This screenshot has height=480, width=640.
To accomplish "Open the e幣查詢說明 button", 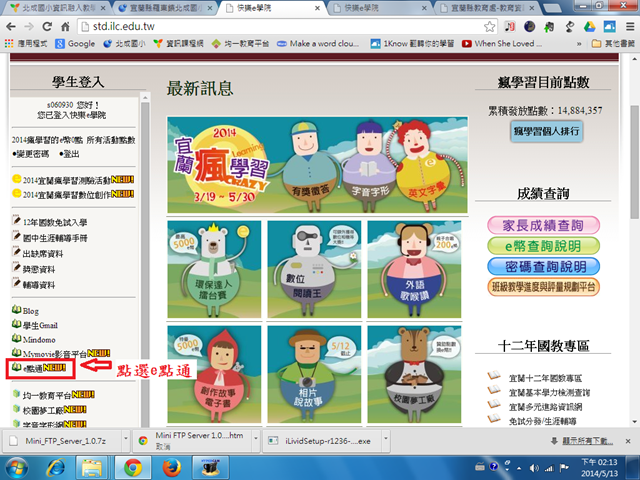I will pos(544,246).
